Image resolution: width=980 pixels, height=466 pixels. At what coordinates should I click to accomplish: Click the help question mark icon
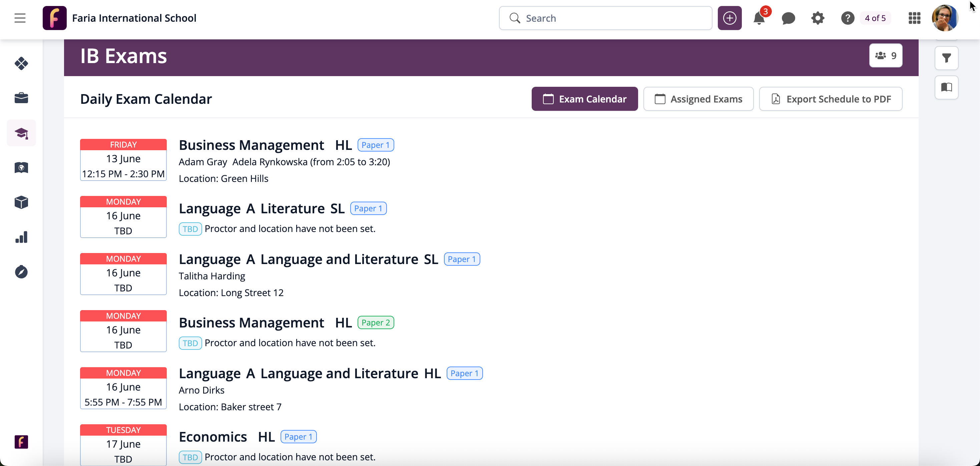(x=848, y=18)
